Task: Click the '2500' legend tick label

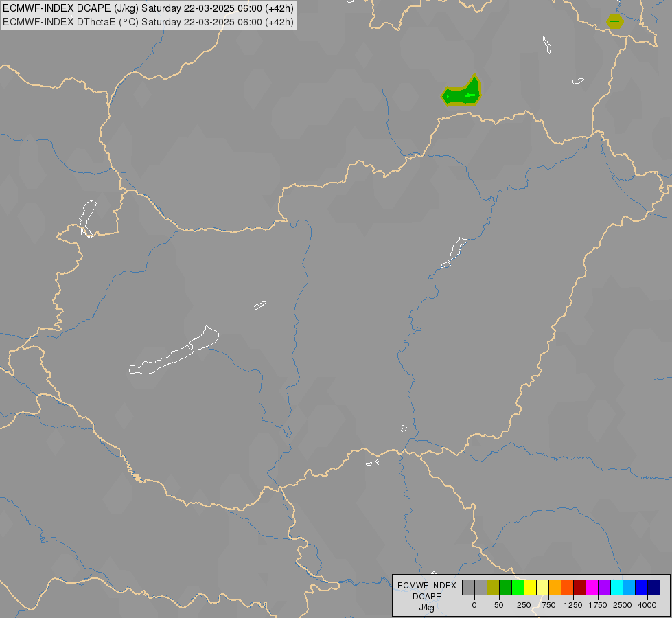Action: pyautogui.click(x=623, y=605)
